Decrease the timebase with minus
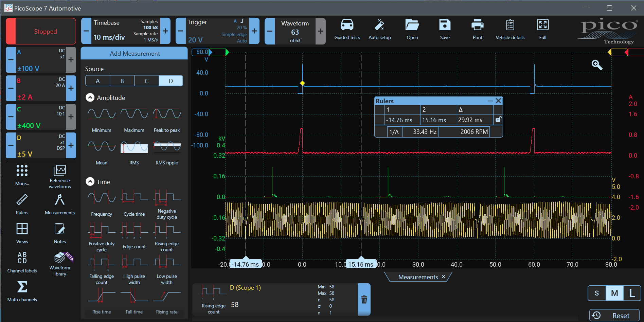 pos(86,31)
